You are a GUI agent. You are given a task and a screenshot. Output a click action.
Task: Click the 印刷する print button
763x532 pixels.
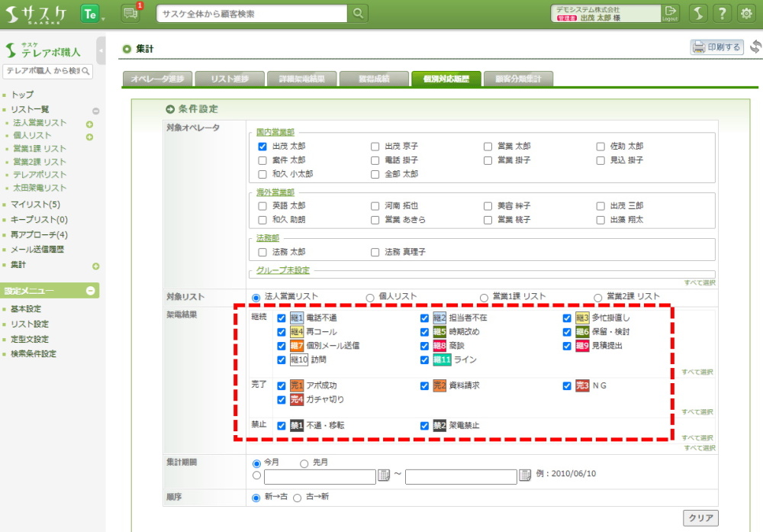[716, 47]
